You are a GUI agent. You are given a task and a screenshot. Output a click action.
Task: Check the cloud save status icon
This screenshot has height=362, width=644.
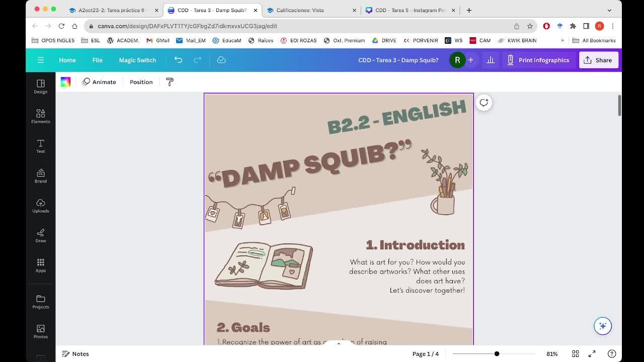pyautogui.click(x=221, y=60)
